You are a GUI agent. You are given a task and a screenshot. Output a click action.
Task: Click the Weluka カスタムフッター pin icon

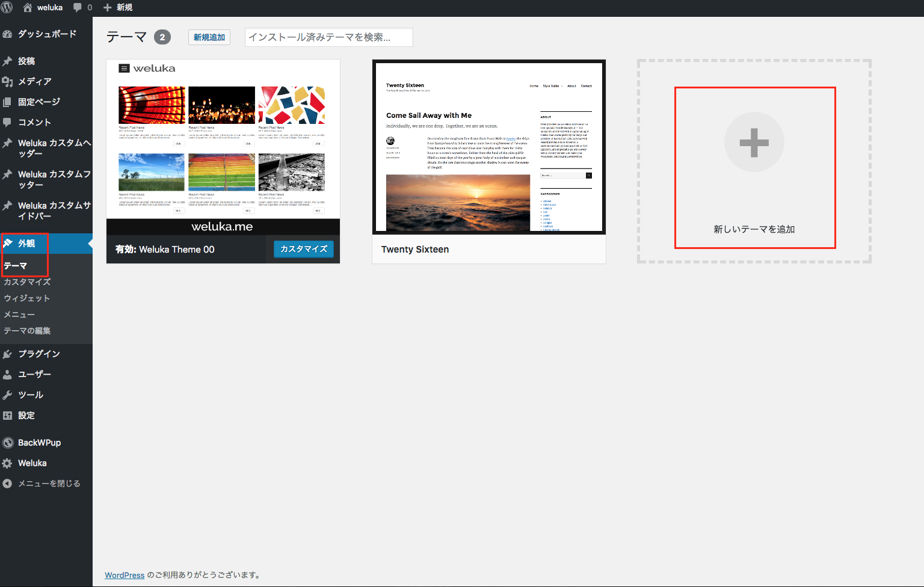pos(7,174)
